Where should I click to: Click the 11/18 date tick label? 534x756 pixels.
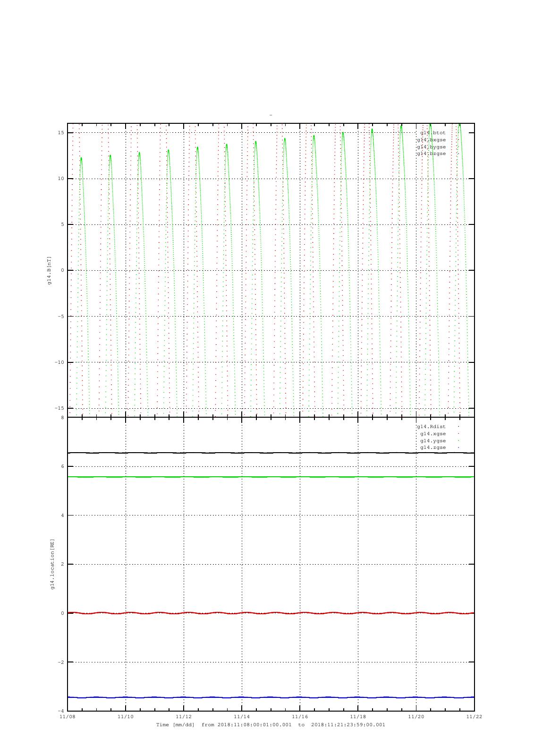[358, 716]
